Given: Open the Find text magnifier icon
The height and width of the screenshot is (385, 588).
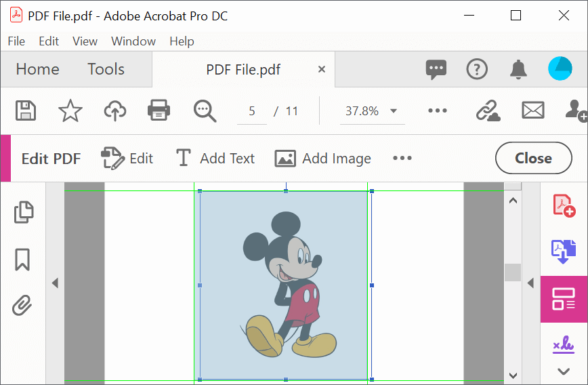Looking at the screenshot, I should (205, 111).
